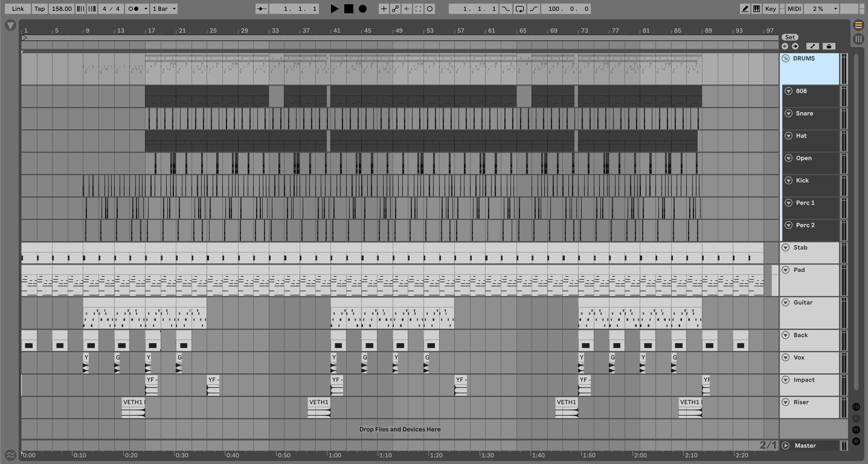The width and height of the screenshot is (868, 464).
Task: Unfold the Hat track
Action: coord(789,135)
